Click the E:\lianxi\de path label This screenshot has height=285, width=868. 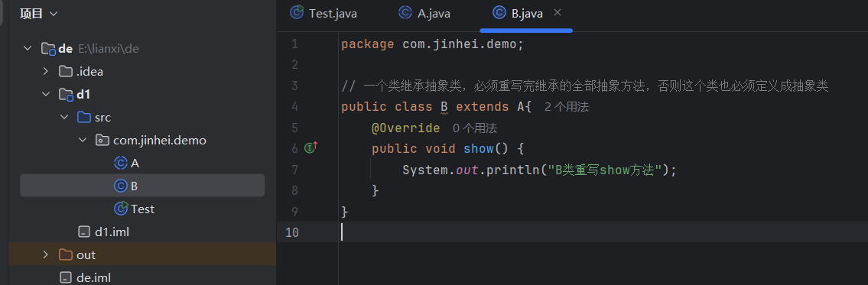coord(109,49)
